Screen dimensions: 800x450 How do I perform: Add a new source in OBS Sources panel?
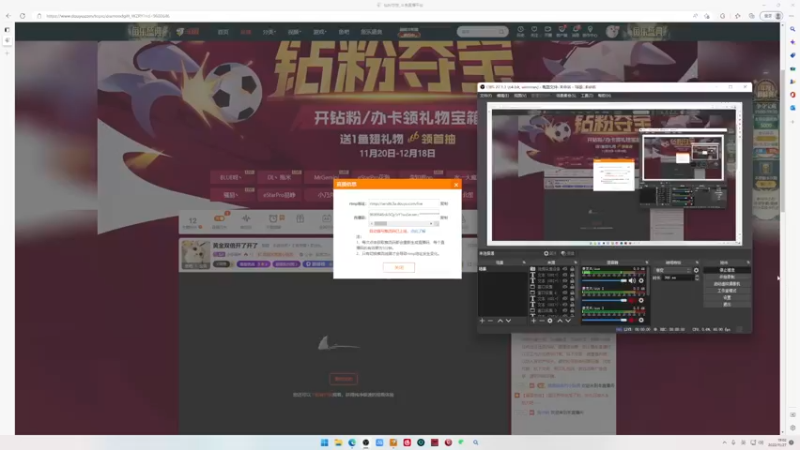(x=533, y=321)
